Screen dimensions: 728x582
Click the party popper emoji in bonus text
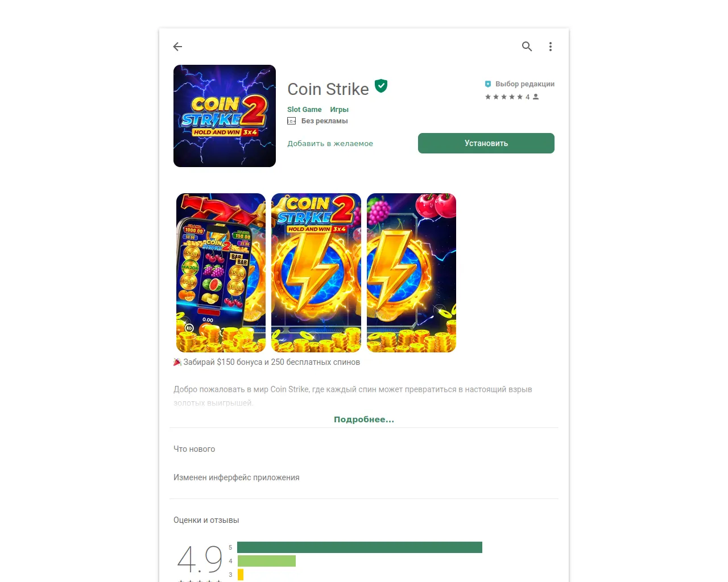[x=177, y=362]
